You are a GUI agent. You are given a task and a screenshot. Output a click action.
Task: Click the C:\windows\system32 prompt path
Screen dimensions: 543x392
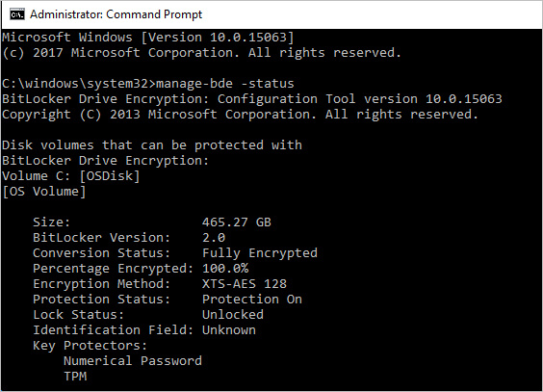point(79,84)
